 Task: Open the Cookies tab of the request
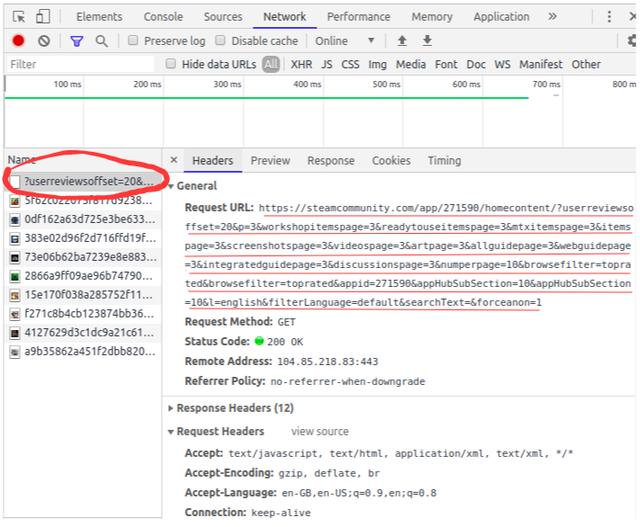point(391,160)
